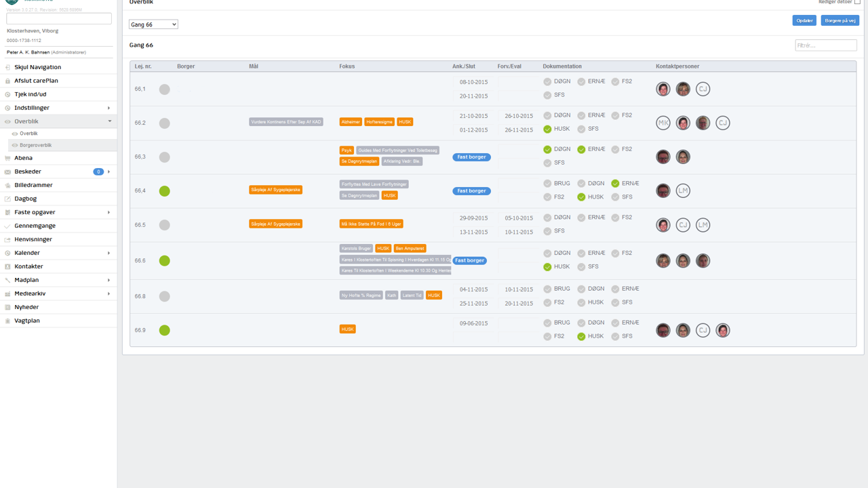Open Kontakter in the navigation menu
Screen dimensions: 868x488
pyautogui.click(x=58, y=266)
